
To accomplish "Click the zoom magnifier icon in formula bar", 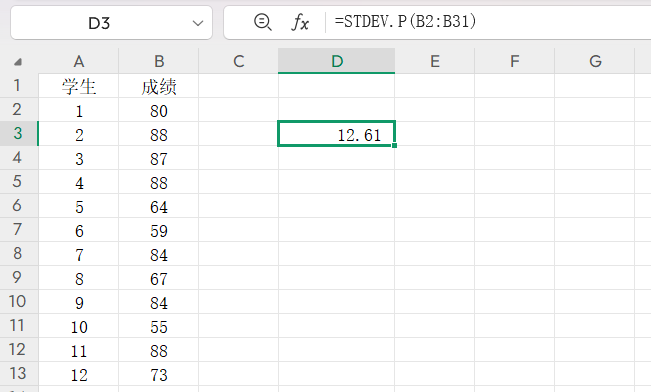I will (x=263, y=22).
